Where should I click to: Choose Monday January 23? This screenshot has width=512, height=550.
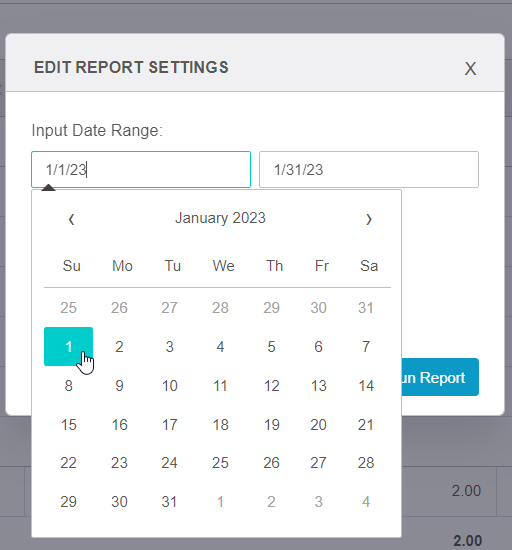[119, 463]
